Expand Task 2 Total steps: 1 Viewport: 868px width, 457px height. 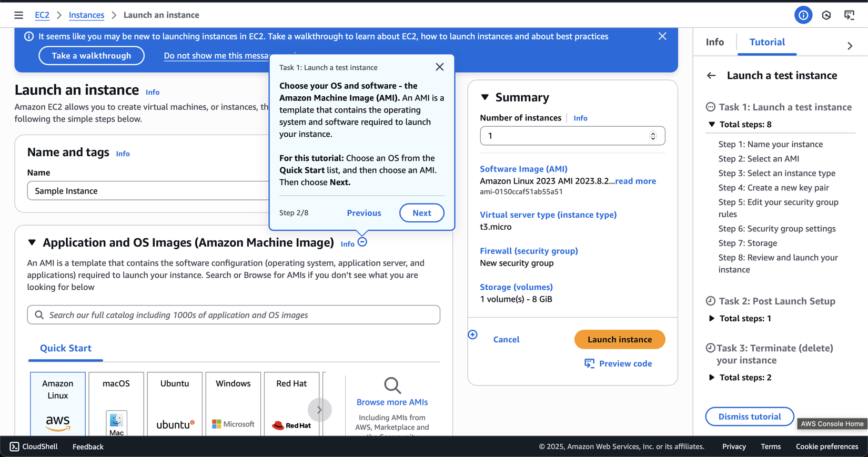(712, 319)
